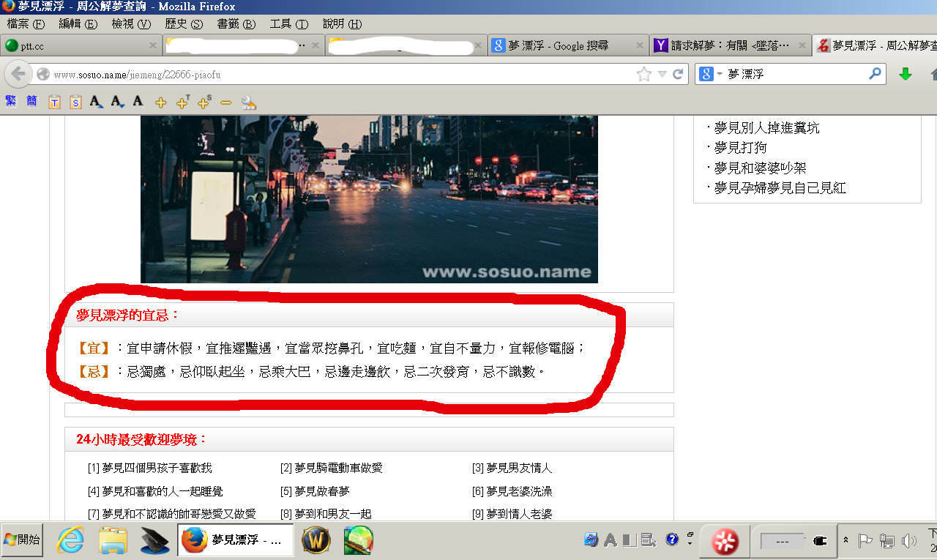Open the 檔案 (File) menu
Image resolution: width=937 pixels, height=560 pixels.
pyautogui.click(x=26, y=23)
